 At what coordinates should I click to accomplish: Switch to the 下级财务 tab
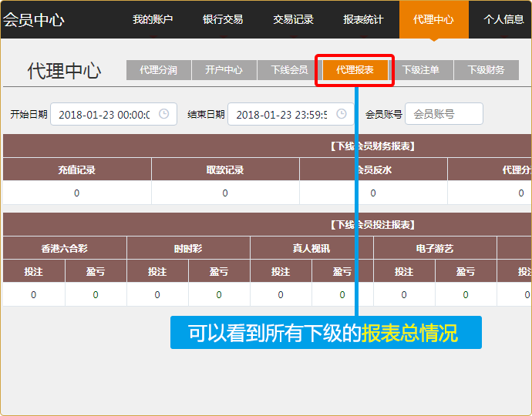click(487, 70)
